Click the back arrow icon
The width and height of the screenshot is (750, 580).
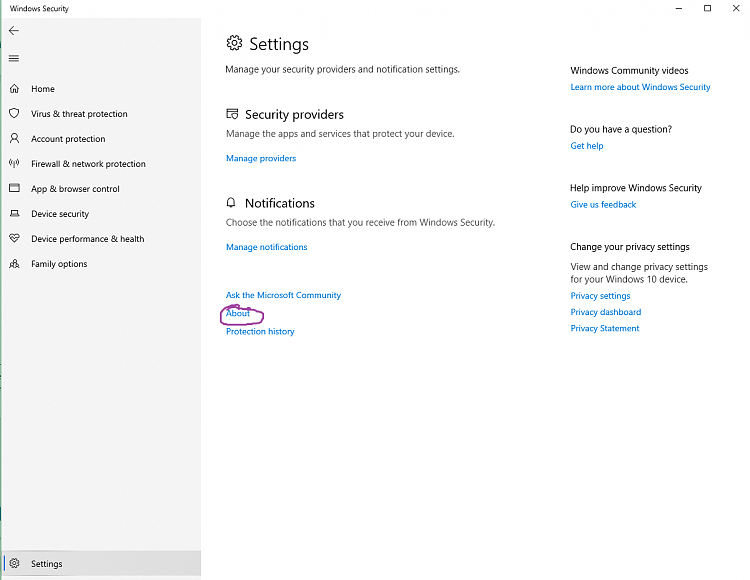pyautogui.click(x=14, y=31)
